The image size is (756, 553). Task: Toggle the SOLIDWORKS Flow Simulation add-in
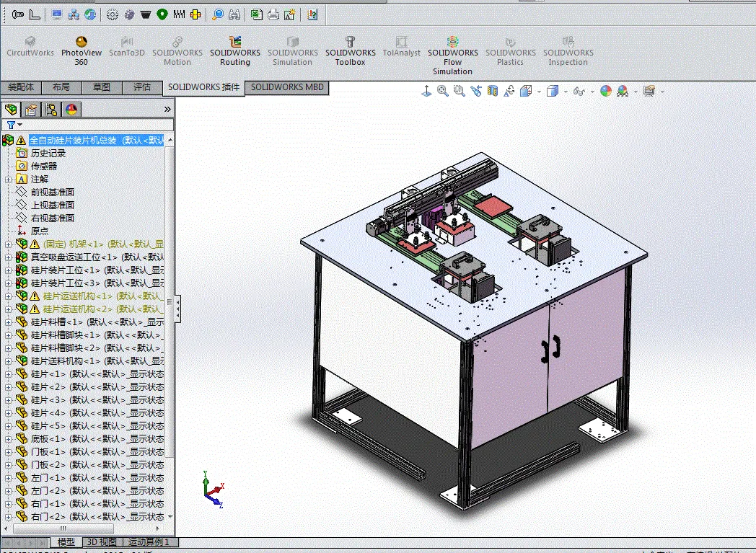pyautogui.click(x=453, y=56)
